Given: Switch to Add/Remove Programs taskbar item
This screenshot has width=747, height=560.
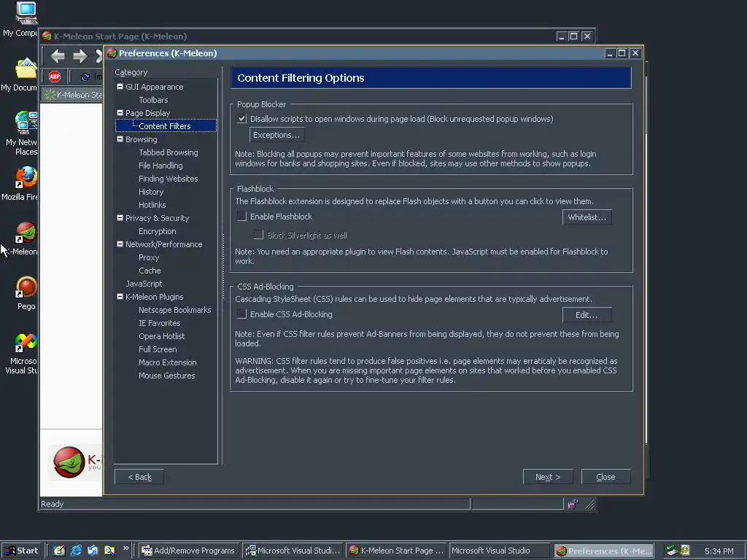Looking at the screenshot, I should click(x=189, y=551).
